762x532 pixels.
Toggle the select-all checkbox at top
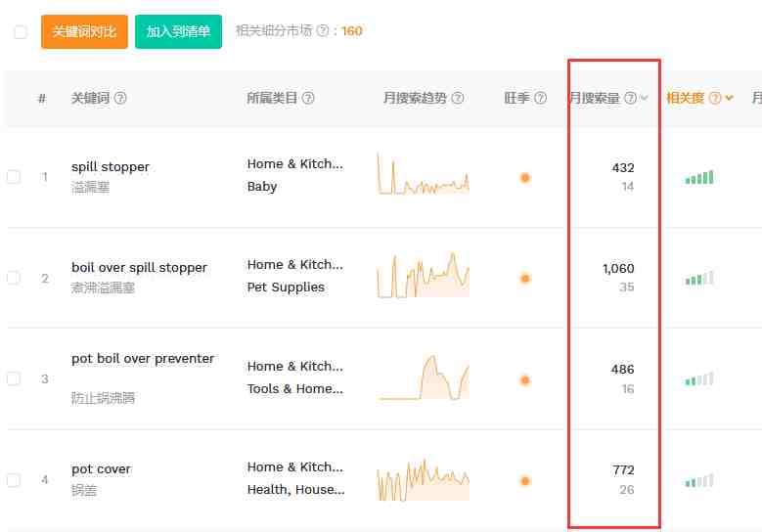tap(21, 32)
